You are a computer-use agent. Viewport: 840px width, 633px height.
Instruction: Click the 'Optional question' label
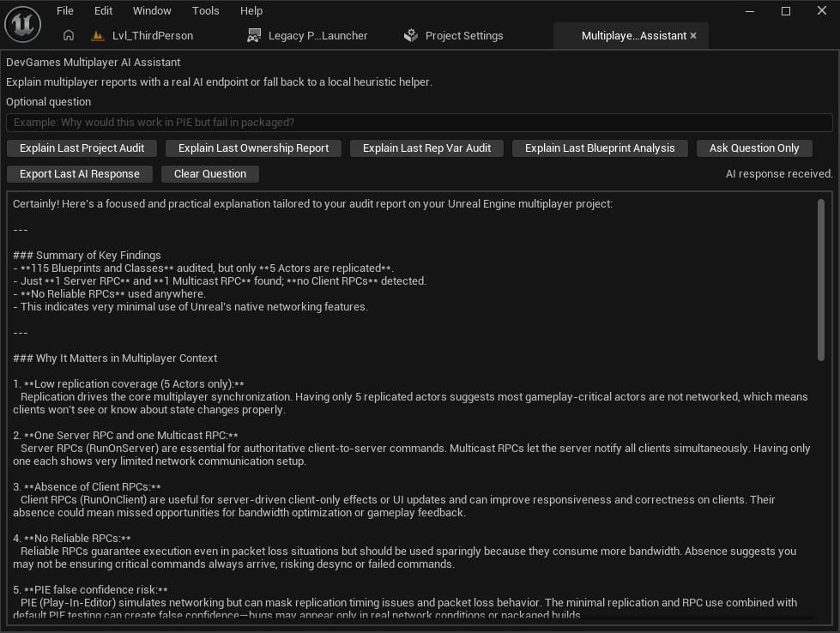49,102
